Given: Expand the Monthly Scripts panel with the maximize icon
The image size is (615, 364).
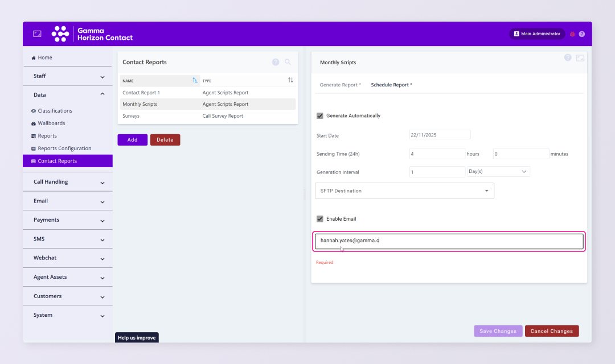Looking at the screenshot, I should (x=580, y=58).
